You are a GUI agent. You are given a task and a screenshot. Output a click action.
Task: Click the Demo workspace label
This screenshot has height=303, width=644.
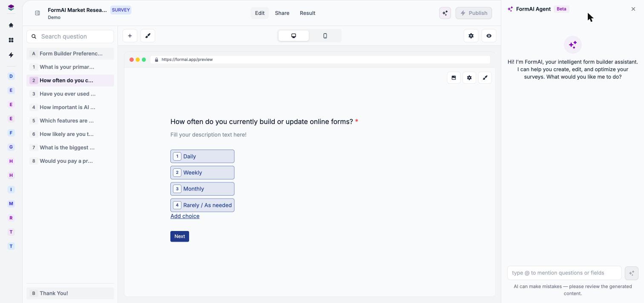click(x=54, y=17)
